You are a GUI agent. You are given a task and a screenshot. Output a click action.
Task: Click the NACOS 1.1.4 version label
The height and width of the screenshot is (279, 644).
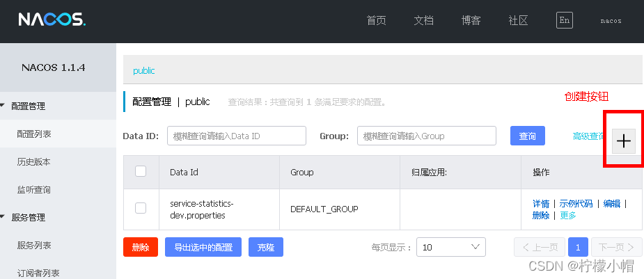click(x=54, y=67)
